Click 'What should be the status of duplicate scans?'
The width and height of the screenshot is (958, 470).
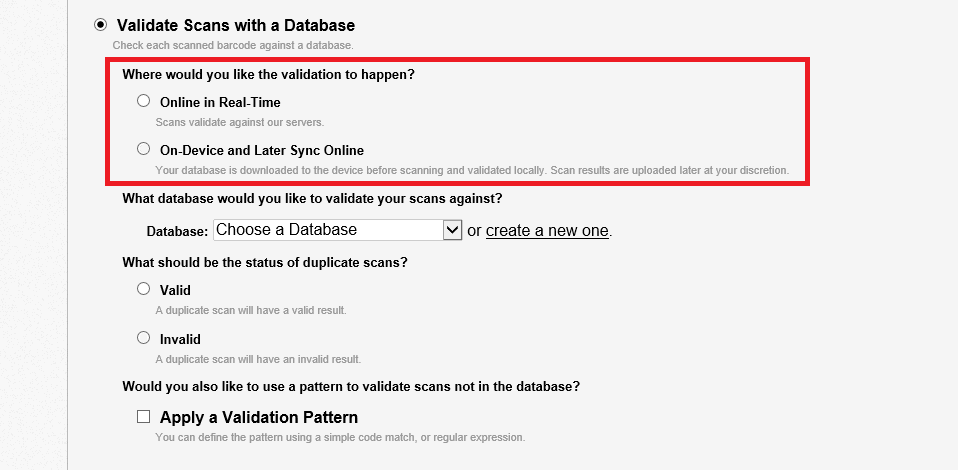pyautogui.click(x=265, y=263)
